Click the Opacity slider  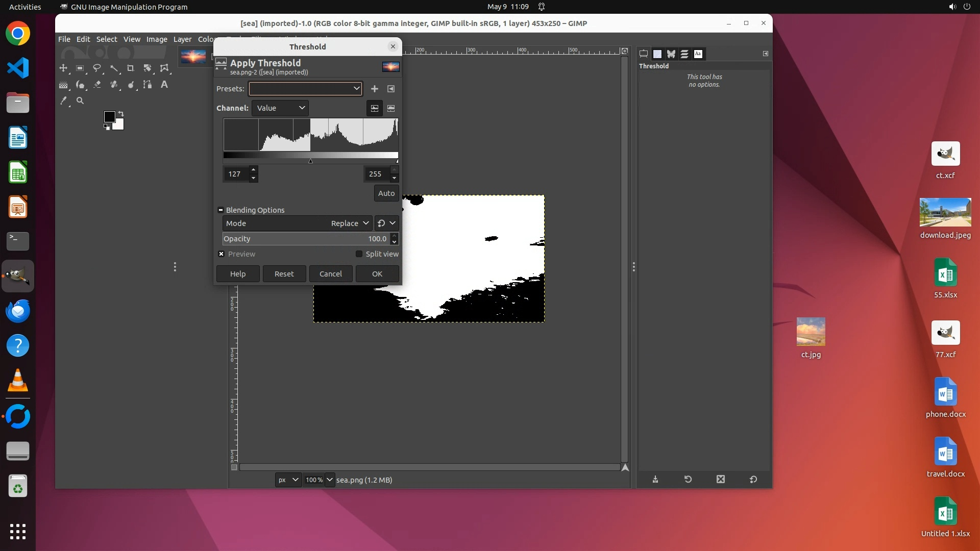pos(305,239)
